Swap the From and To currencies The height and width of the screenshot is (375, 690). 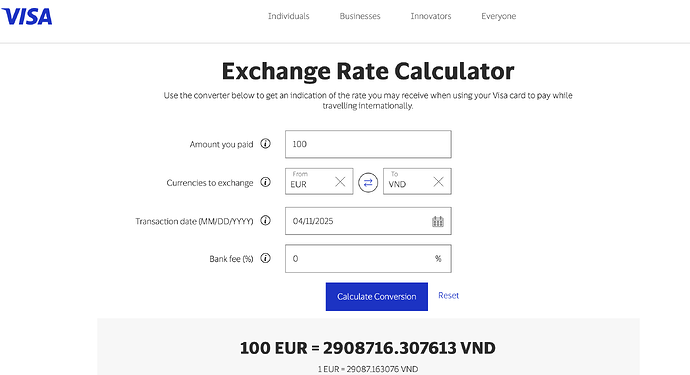point(368,182)
